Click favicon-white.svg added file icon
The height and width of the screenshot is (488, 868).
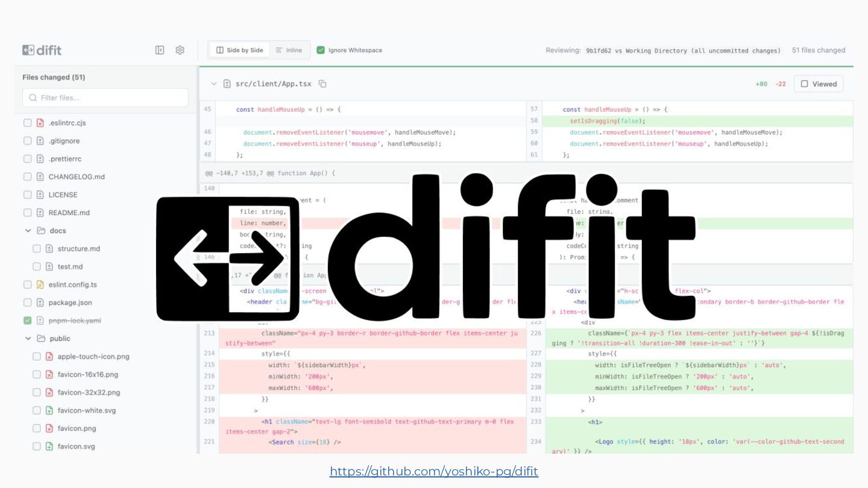(49, 410)
